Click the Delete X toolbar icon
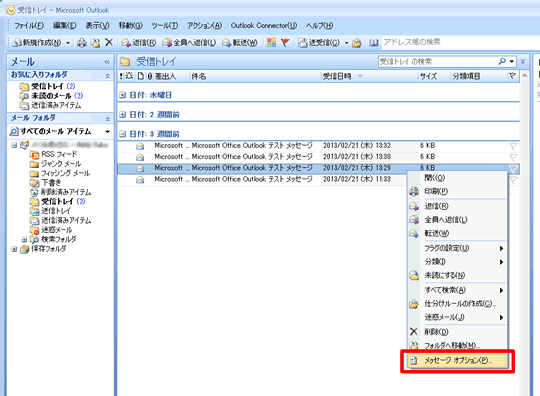 point(109,42)
